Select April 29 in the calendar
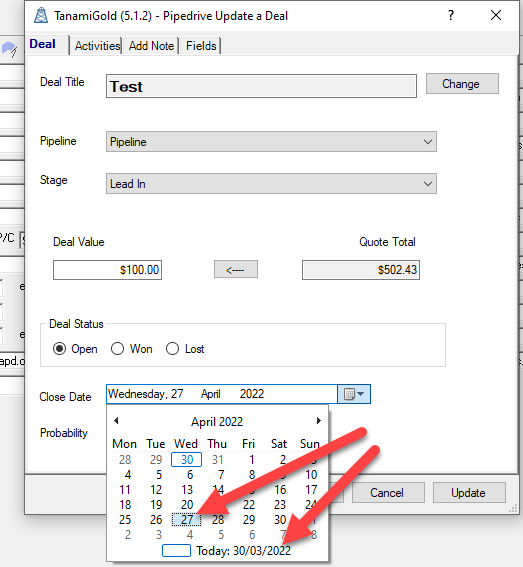This screenshot has width=523, height=567. pyautogui.click(x=249, y=520)
